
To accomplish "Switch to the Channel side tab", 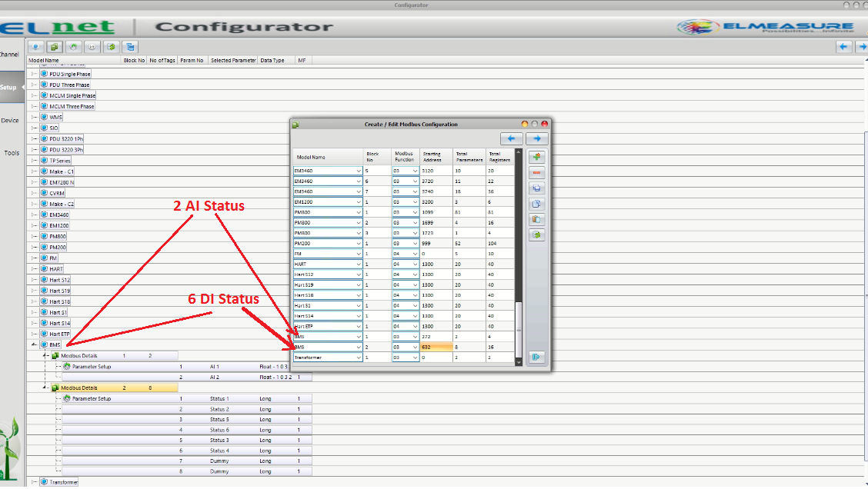I will pyautogui.click(x=9, y=55).
